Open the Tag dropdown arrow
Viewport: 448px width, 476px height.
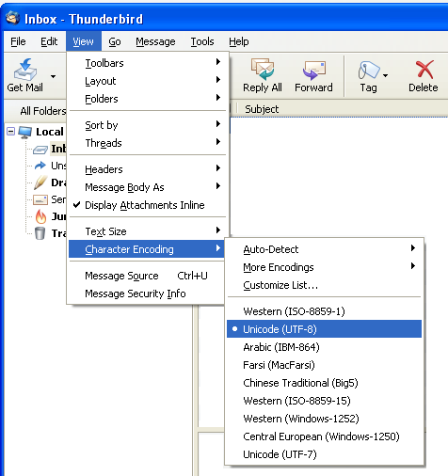pos(385,75)
